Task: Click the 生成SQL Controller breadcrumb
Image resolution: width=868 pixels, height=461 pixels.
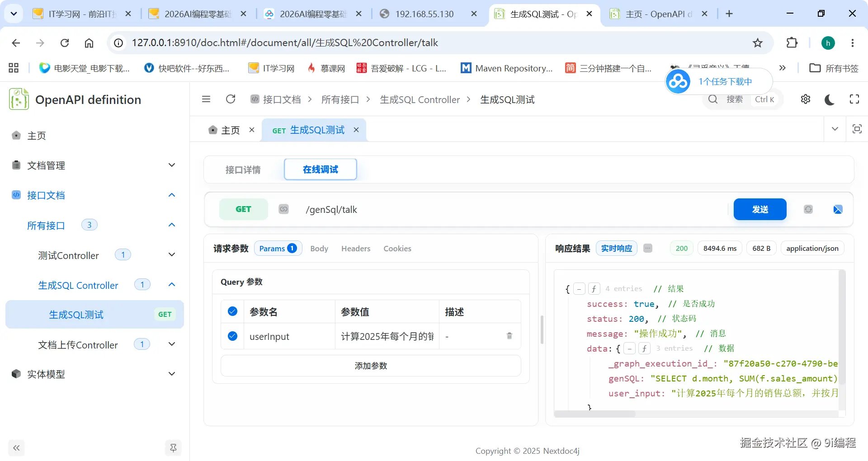Action: coord(420,99)
